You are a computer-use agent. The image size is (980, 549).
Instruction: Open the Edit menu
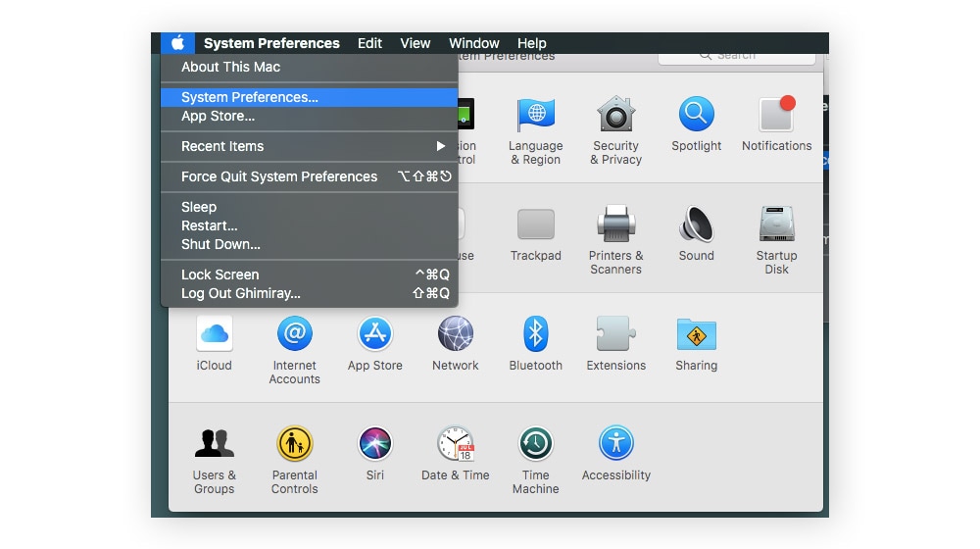[x=369, y=43]
